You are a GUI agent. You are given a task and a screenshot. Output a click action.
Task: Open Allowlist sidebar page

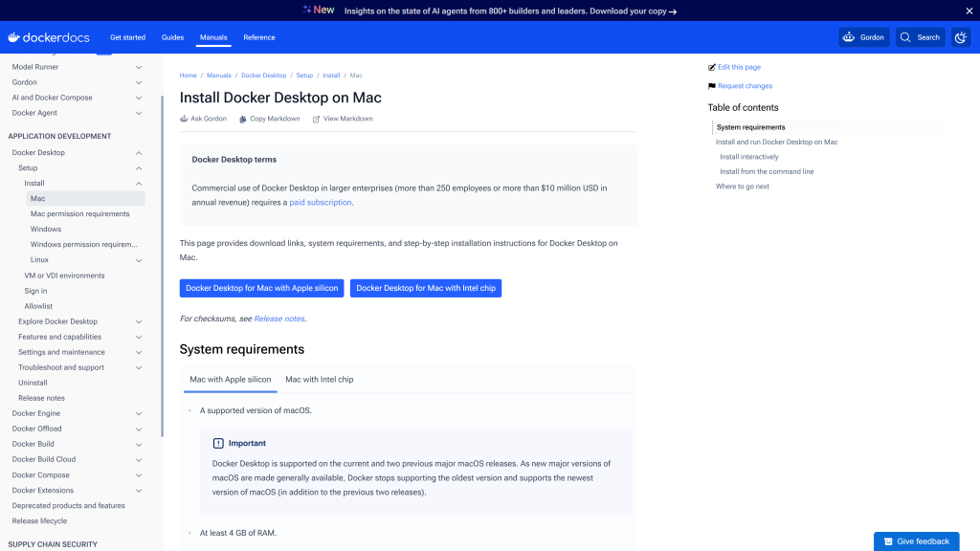(x=38, y=306)
